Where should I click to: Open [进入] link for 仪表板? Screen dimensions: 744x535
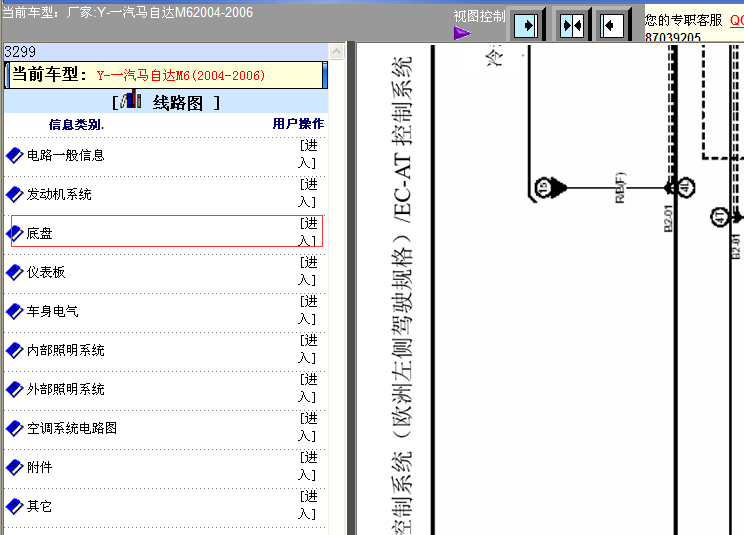[x=308, y=271]
